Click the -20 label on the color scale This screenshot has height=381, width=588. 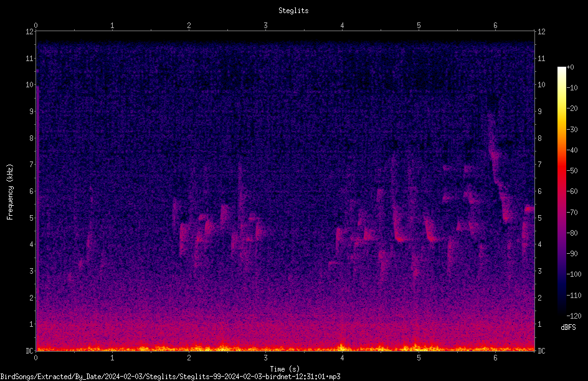(x=572, y=108)
